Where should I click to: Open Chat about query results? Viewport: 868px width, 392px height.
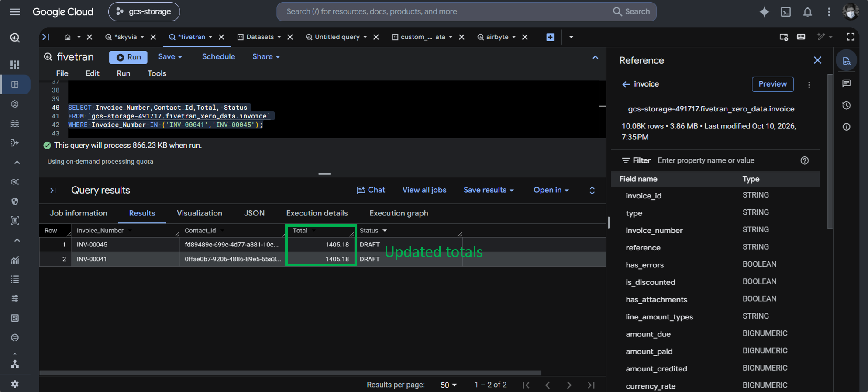pyautogui.click(x=371, y=190)
